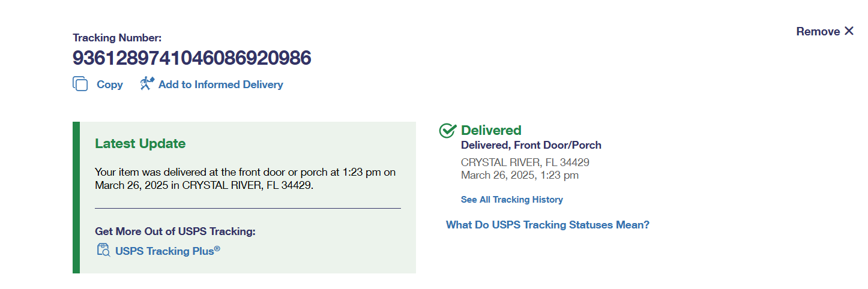Image resolution: width=868 pixels, height=289 pixels.
Task: Expand See All Tracking History
Action: pos(512,200)
